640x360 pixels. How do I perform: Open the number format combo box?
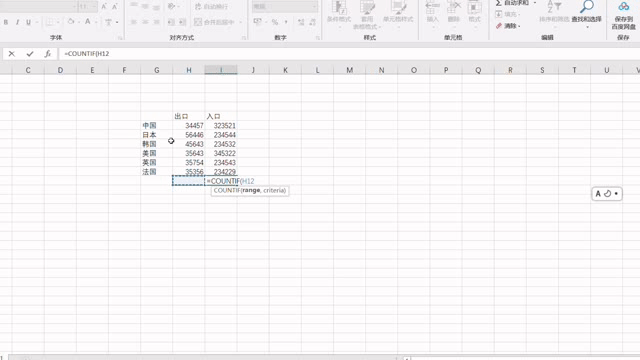coord(285,7)
